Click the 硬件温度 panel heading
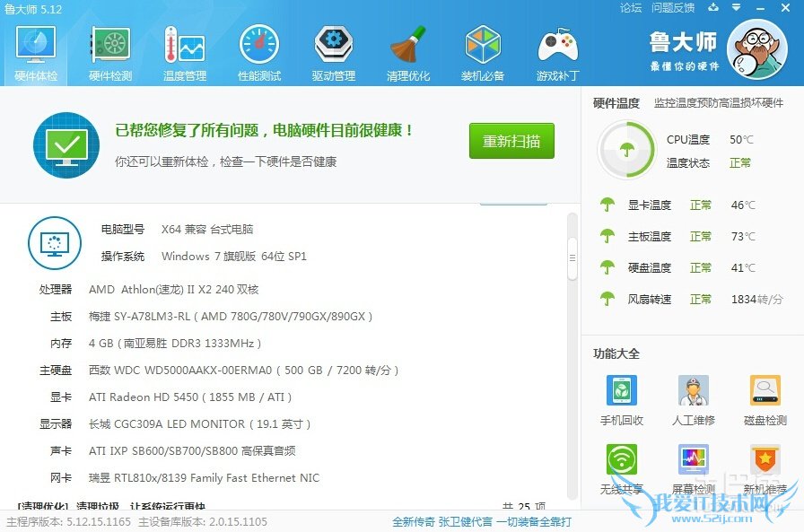 pos(616,103)
